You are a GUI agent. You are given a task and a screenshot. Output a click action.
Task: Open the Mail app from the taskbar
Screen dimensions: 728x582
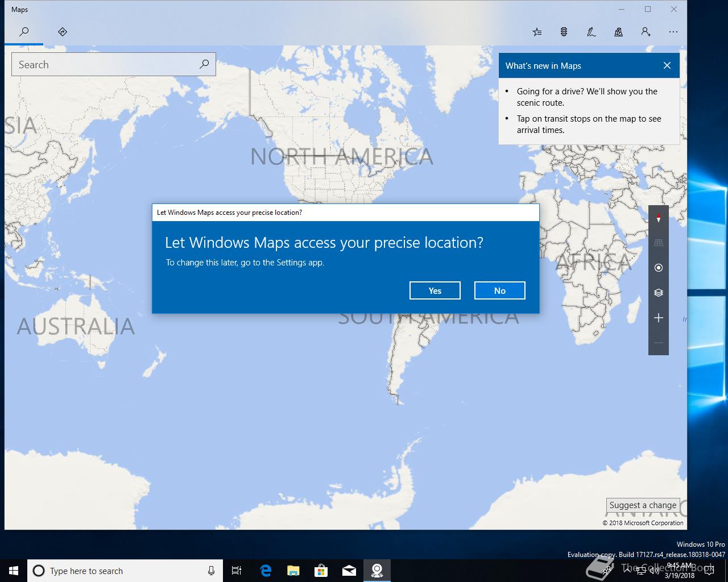pos(349,571)
